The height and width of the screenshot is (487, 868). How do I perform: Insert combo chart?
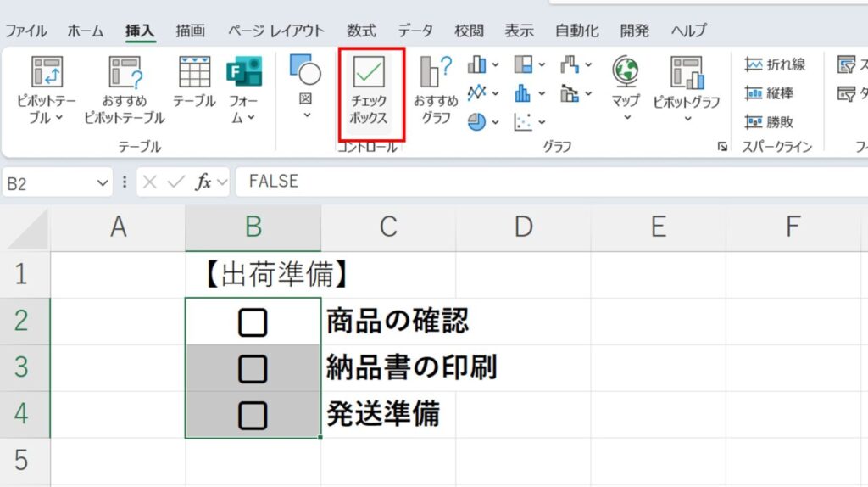(x=570, y=92)
